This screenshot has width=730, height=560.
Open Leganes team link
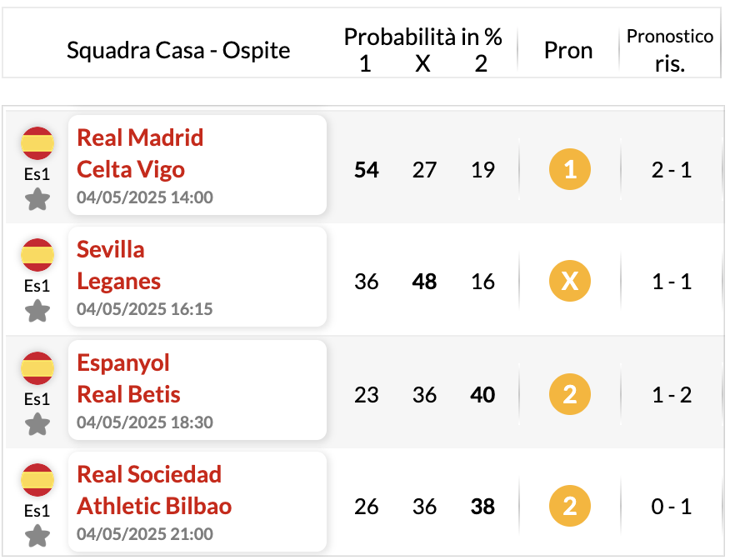118,281
